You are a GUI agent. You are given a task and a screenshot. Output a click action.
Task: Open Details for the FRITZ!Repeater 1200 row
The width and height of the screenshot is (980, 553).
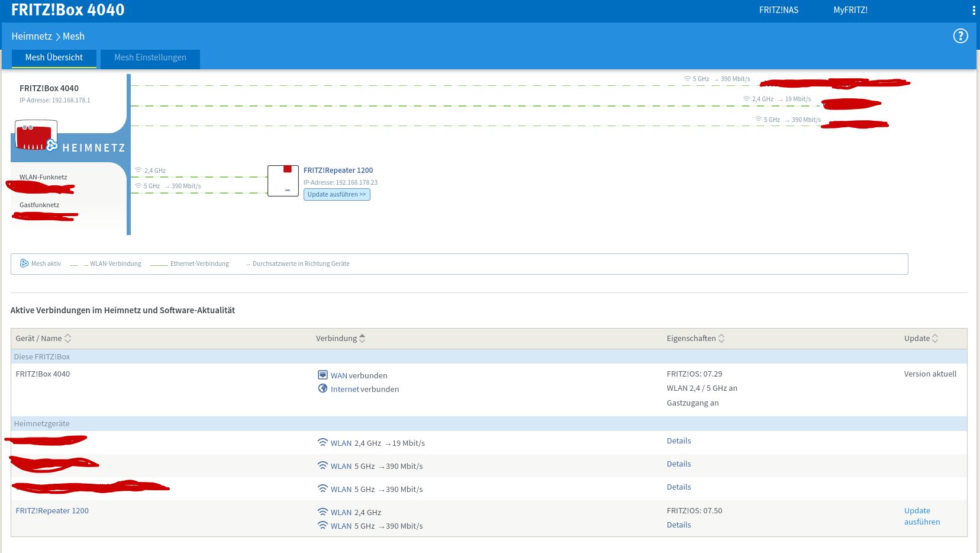click(679, 525)
